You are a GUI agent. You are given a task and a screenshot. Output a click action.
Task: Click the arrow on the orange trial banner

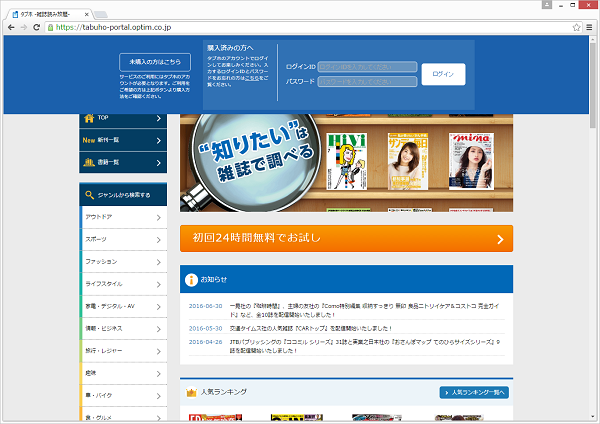tap(500, 240)
